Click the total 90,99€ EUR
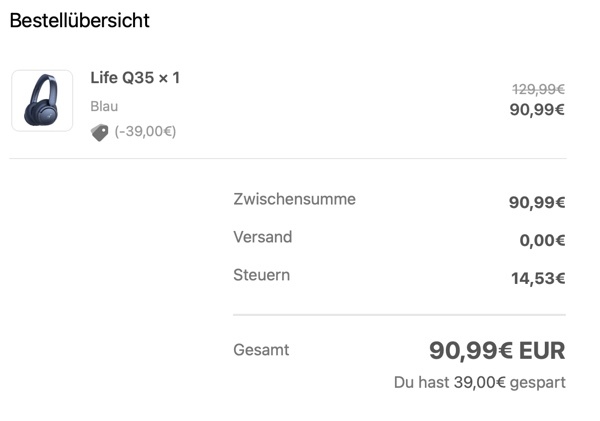The height and width of the screenshot is (421, 600). (497, 351)
